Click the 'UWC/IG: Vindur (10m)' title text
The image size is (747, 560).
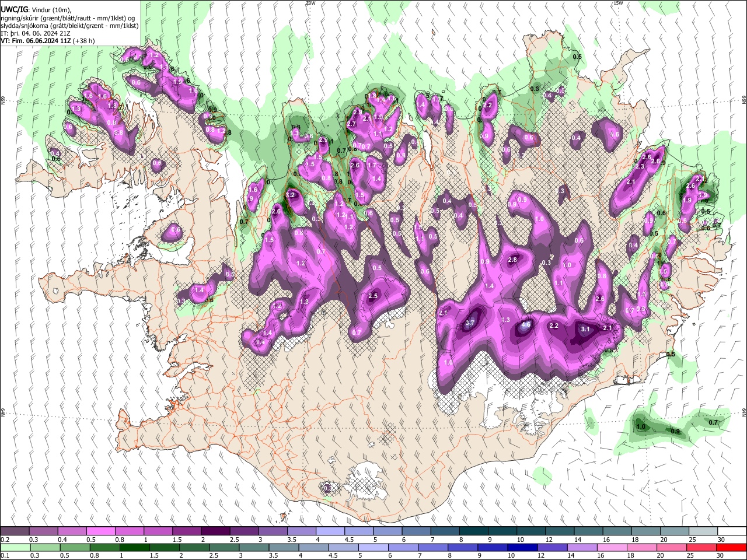(x=36, y=10)
